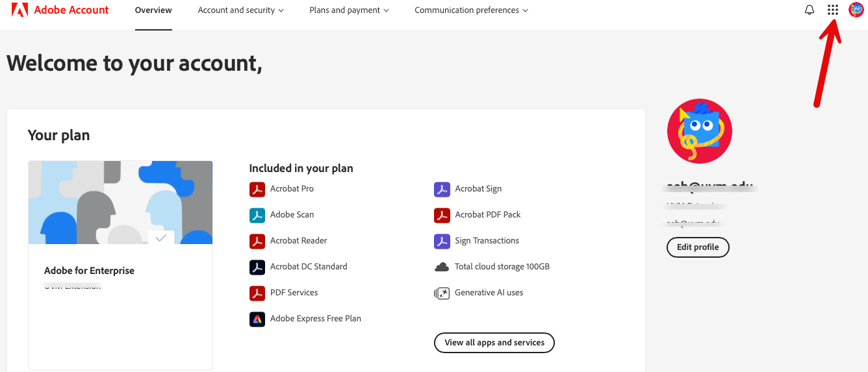Switch to the Overview tab
Screen dimensions: 868x372
[x=153, y=10]
